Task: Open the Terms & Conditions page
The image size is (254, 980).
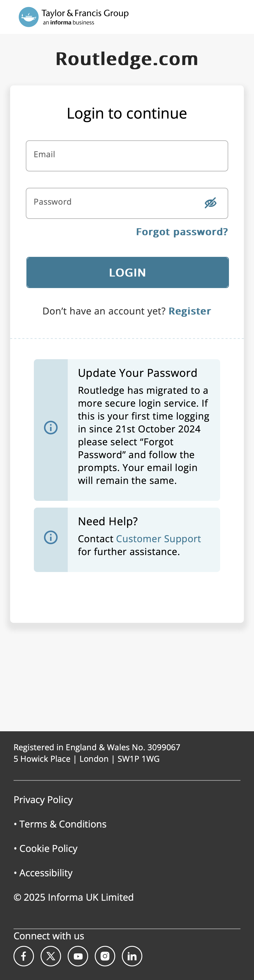Action: [x=62, y=824]
